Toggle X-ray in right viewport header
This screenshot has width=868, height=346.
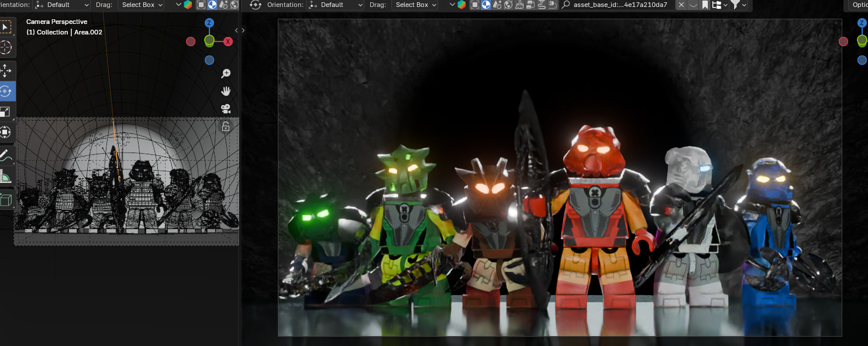click(x=474, y=5)
